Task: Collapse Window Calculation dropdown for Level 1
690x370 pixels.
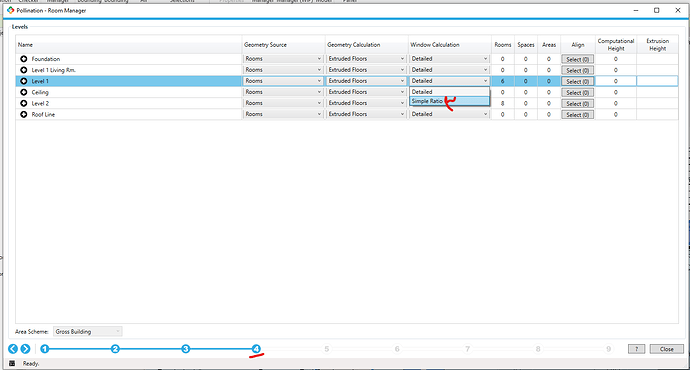Action: point(449,81)
